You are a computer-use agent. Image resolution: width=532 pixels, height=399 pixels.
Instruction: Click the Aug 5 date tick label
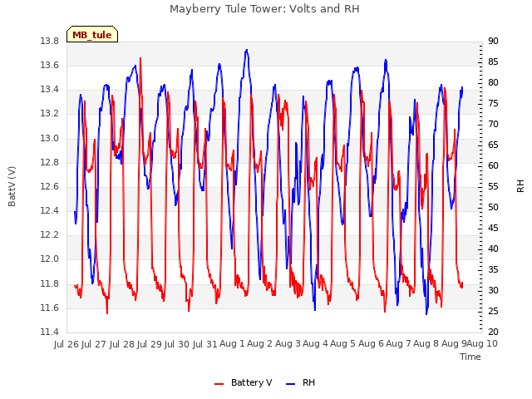(x=343, y=343)
